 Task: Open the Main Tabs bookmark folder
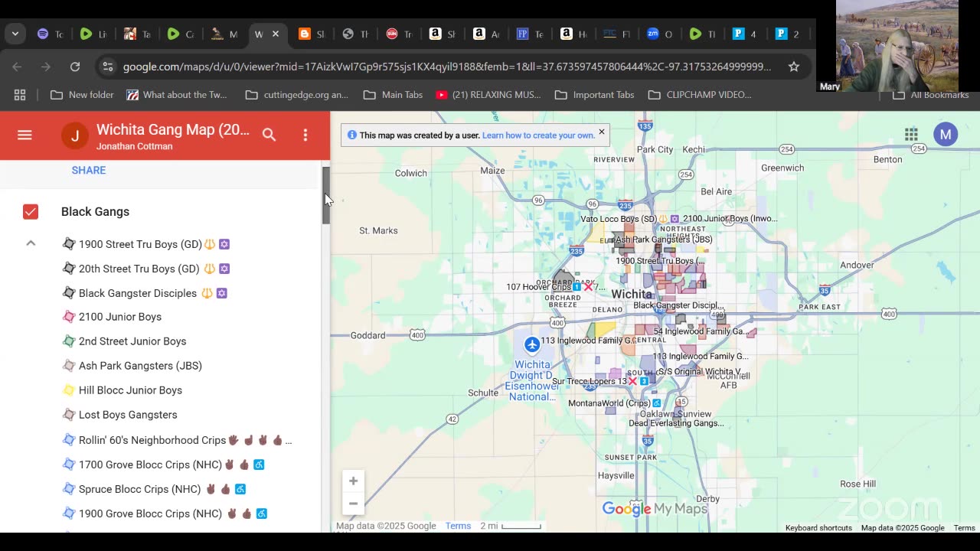pyautogui.click(x=393, y=95)
